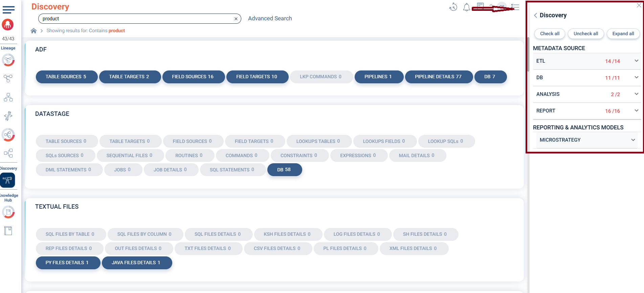Clear the search field with the X
Screen dimensions: 644x293
(x=236, y=19)
